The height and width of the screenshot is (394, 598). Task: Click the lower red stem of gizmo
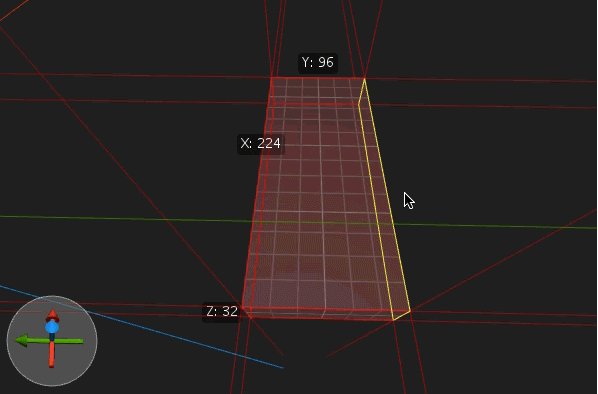pyautogui.click(x=51, y=355)
